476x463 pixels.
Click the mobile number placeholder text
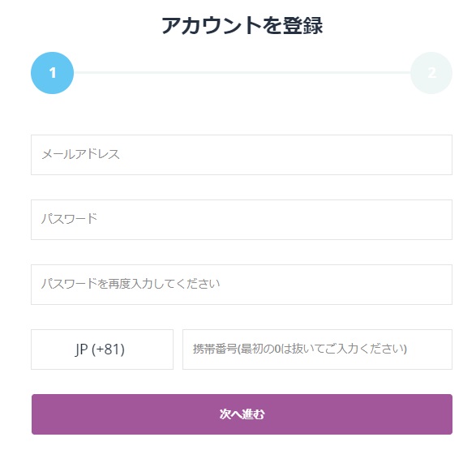pos(299,349)
